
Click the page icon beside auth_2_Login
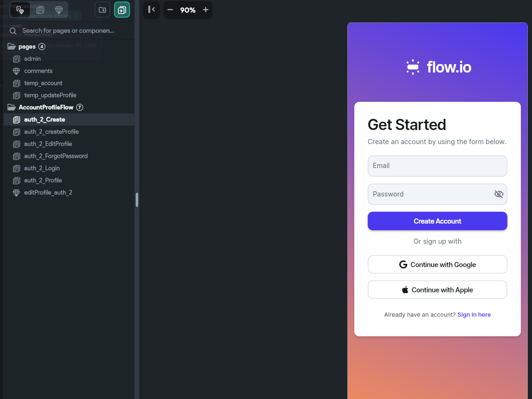pyautogui.click(x=16, y=169)
